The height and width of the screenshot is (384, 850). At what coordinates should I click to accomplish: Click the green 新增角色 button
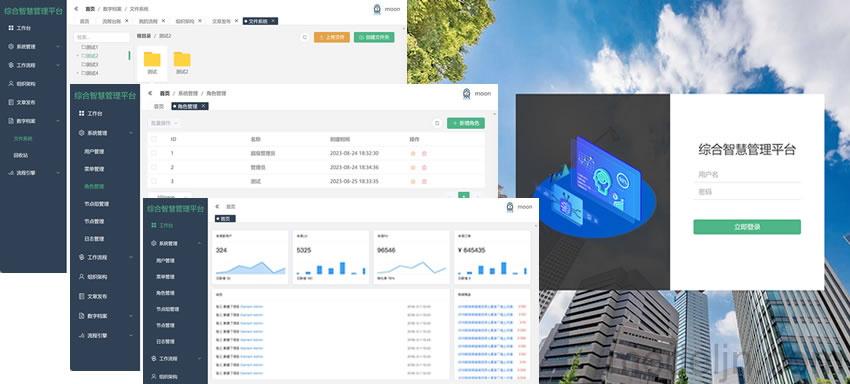(466, 123)
